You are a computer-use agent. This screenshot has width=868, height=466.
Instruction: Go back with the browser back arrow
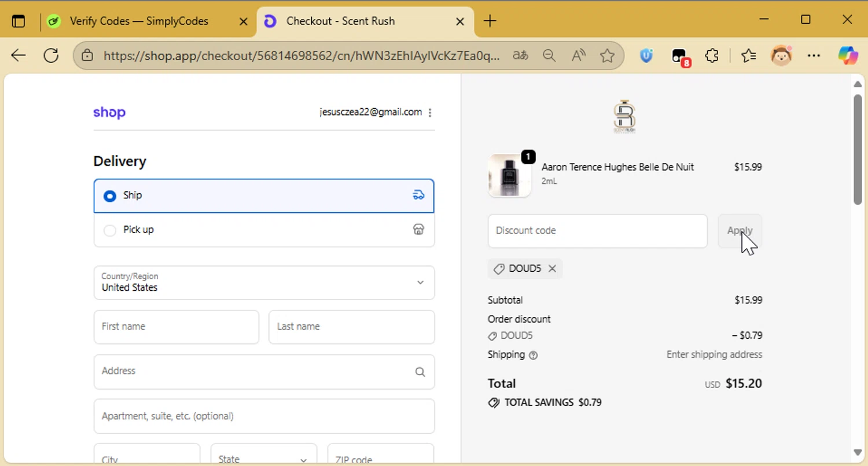click(x=19, y=56)
